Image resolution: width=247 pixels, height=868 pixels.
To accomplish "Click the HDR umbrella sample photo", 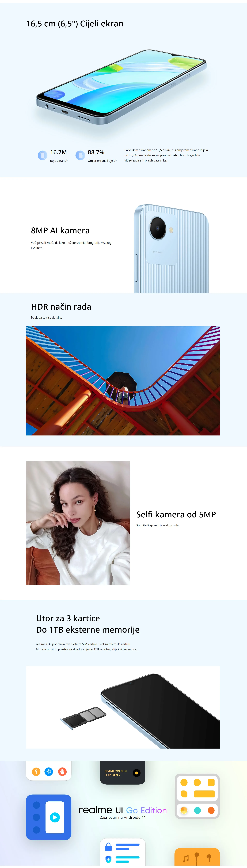I will pos(123,381).
